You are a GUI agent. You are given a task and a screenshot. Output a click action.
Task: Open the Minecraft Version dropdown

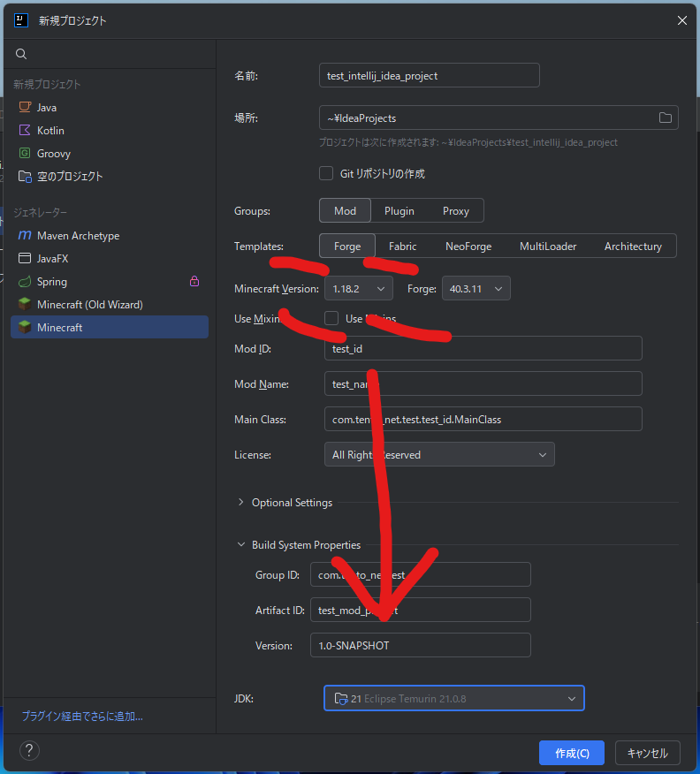(359, 289)
